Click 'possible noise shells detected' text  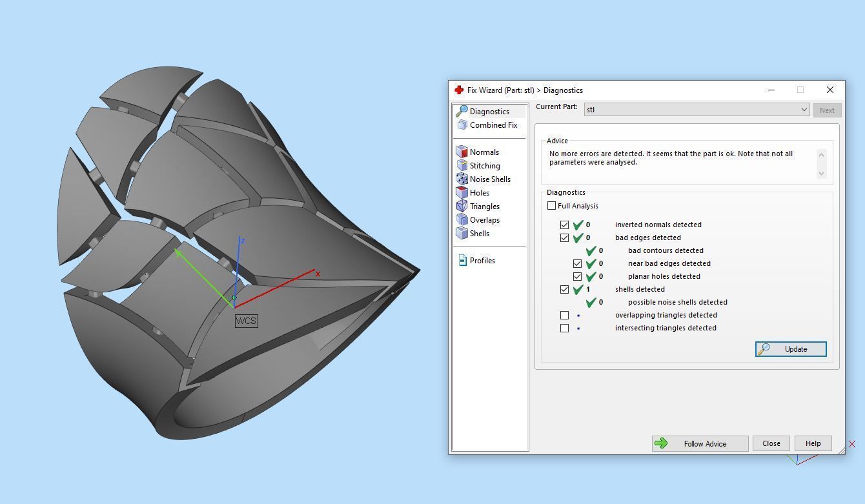677,302
